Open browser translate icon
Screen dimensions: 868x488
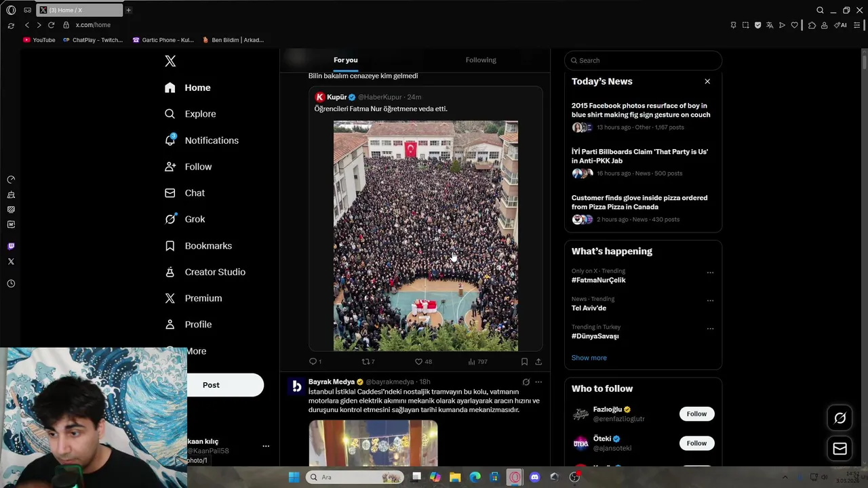tap(770, 25)
